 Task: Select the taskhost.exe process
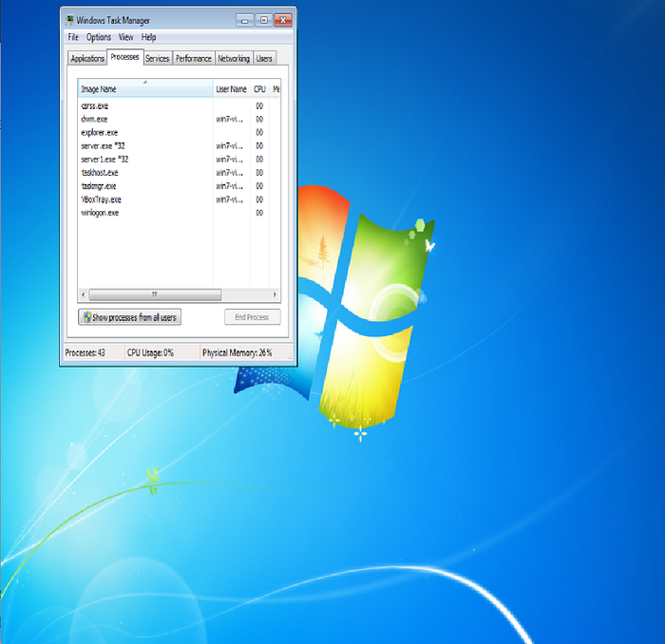[179, 173]
